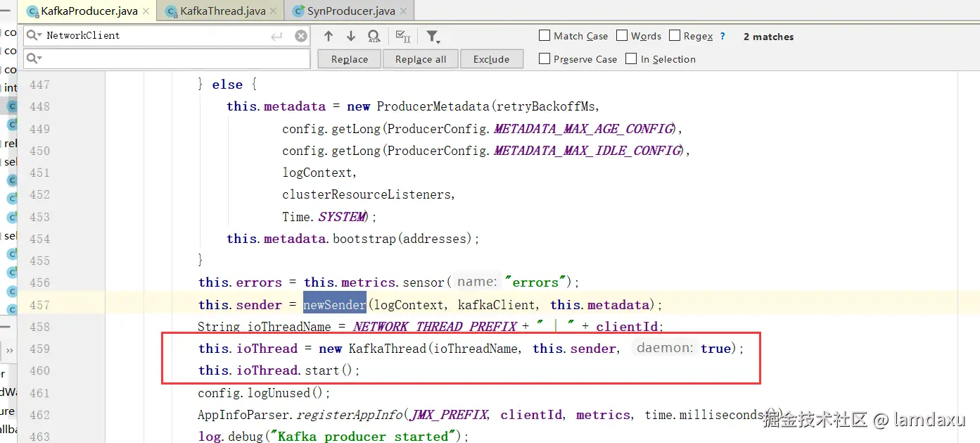
Task: Click the "errors" string literal
Action: [x=535, y=282]
